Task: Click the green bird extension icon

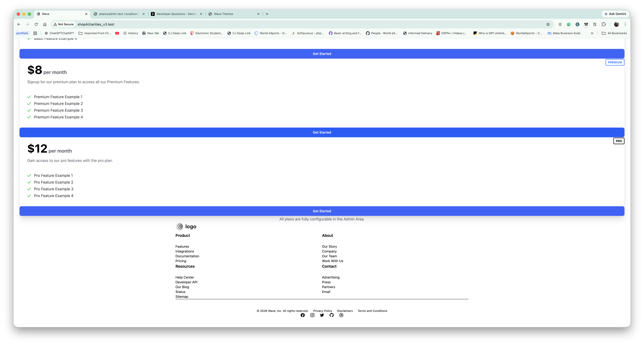Action: pyautogui.click(x=569, y=24)
